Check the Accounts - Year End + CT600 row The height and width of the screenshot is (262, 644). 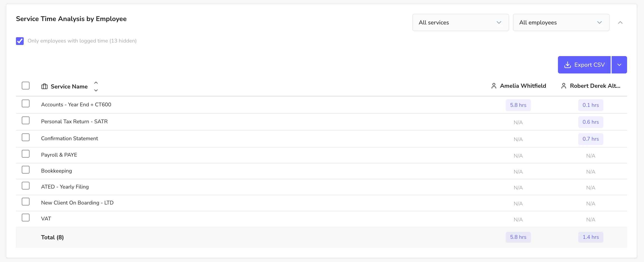pyautogui.click(x=25, y=103)
